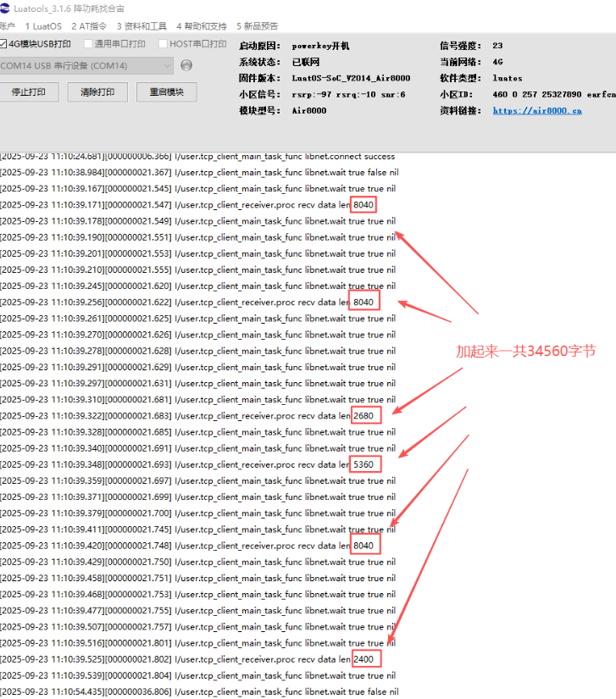Viewport: 616px width, 699px height.
Task: Click the 11:10:39.458 libnet.wait log line
Action: pos(198,578)
